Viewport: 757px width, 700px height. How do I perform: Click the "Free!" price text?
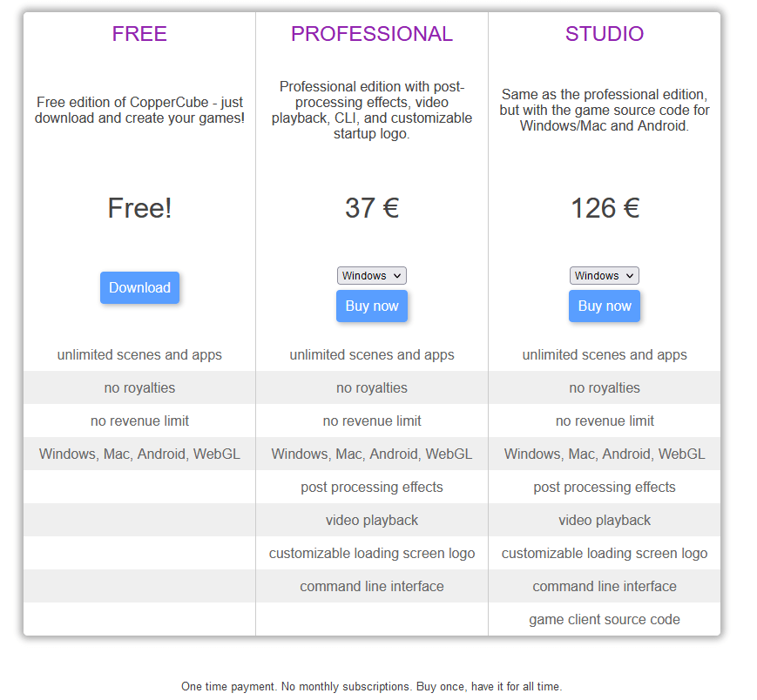point(139,208)
